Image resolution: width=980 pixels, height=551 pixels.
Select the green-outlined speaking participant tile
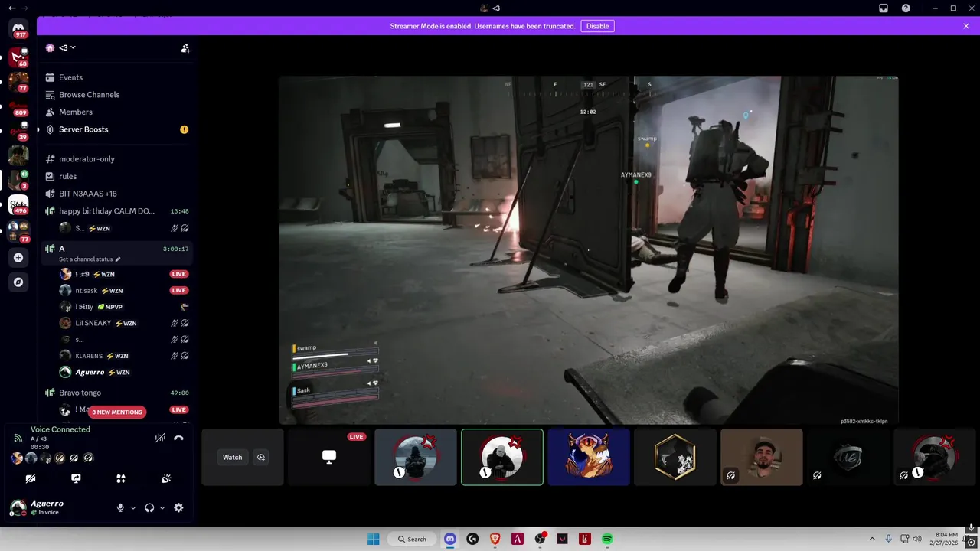(x=502, y=457)
